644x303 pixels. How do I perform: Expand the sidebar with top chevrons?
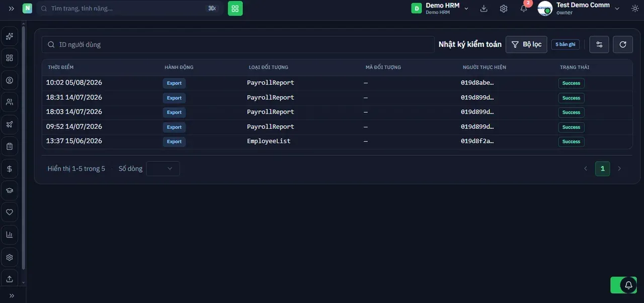[x=12, y=9]
